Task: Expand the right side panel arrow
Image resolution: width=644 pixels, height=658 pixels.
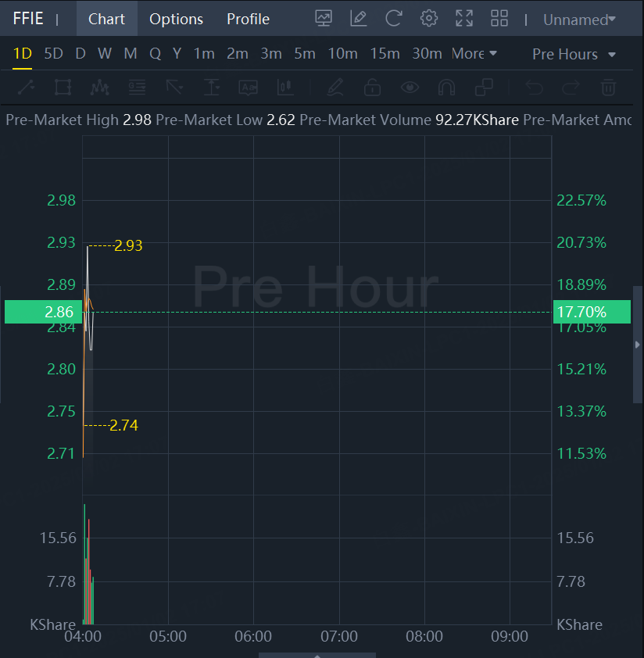Action: 638,345
